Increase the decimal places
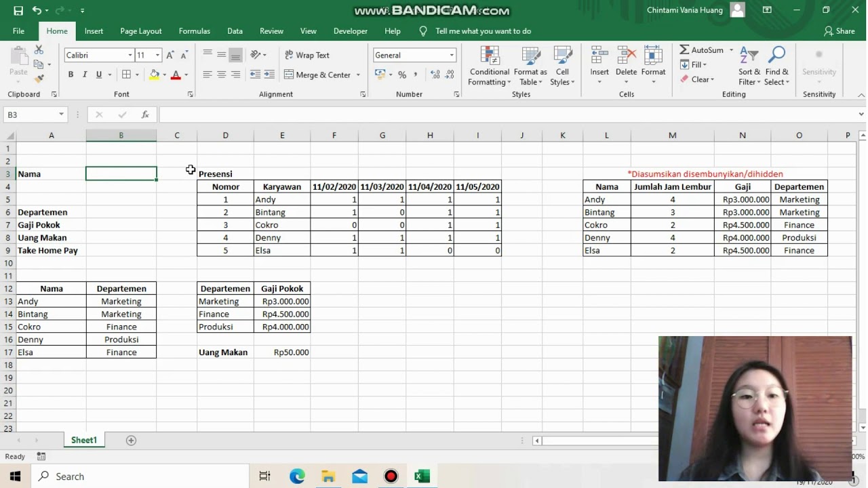Image resolution: width=868 pixels, height=488 pixels. (435, 75)
